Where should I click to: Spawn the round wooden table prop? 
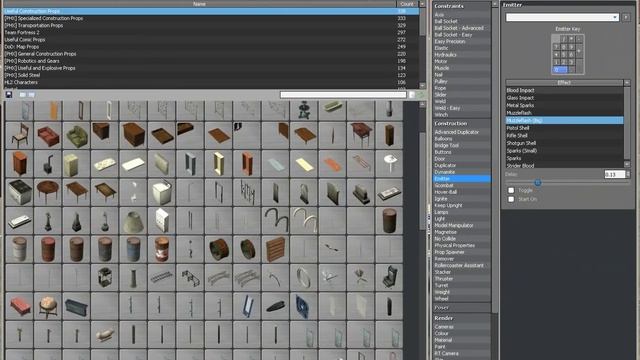(x=48, y=192)
